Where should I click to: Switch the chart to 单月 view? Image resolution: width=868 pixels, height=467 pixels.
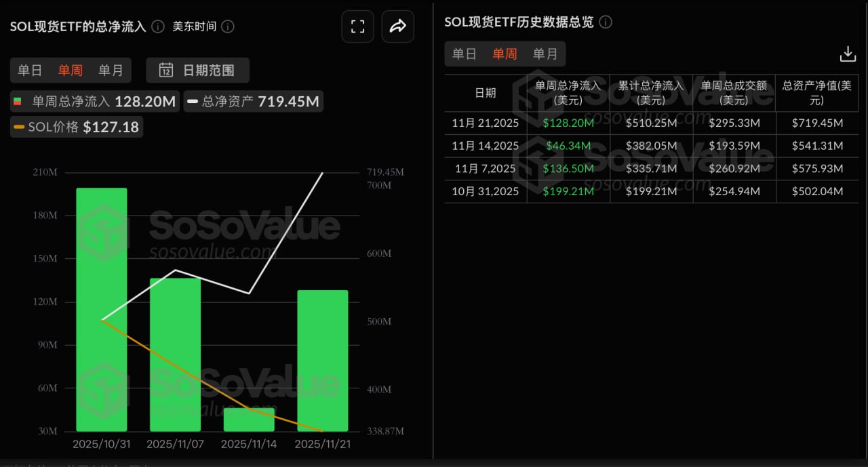(111, 70)
